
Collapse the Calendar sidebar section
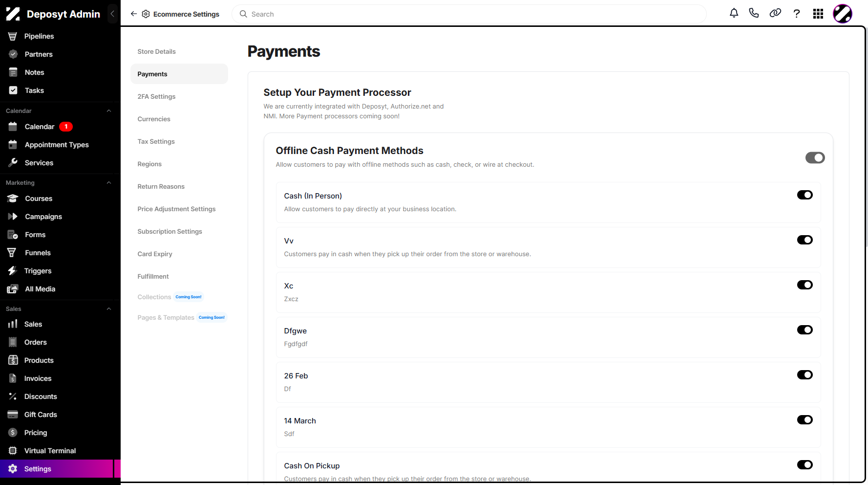[x=109, y=111]
